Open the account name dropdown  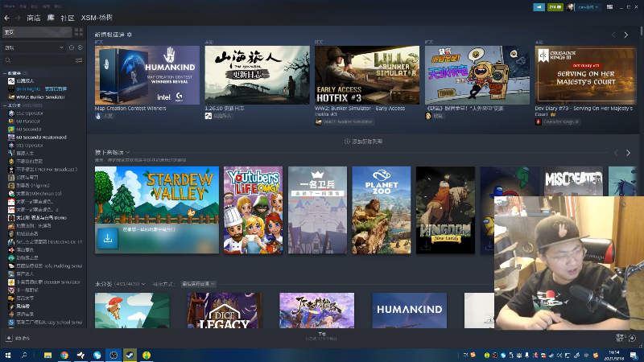[x=588, y=7]
